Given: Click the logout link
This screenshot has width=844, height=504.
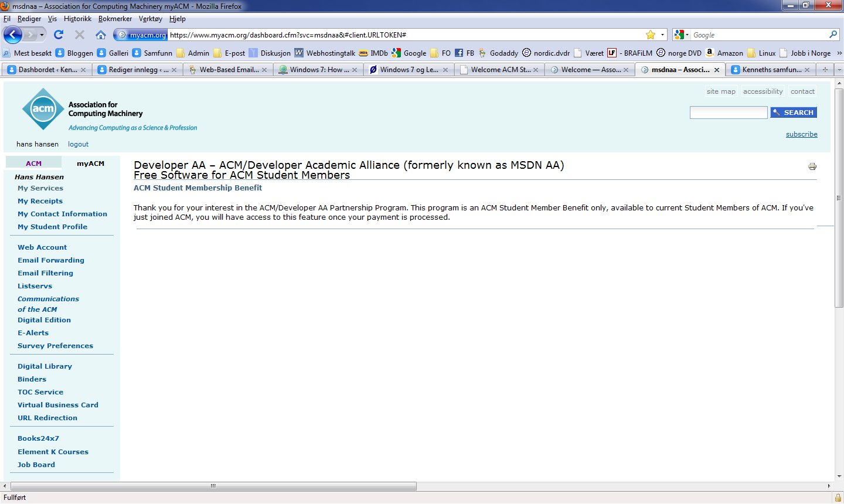Looking at the screenshot, I should (x=78, y=144).
